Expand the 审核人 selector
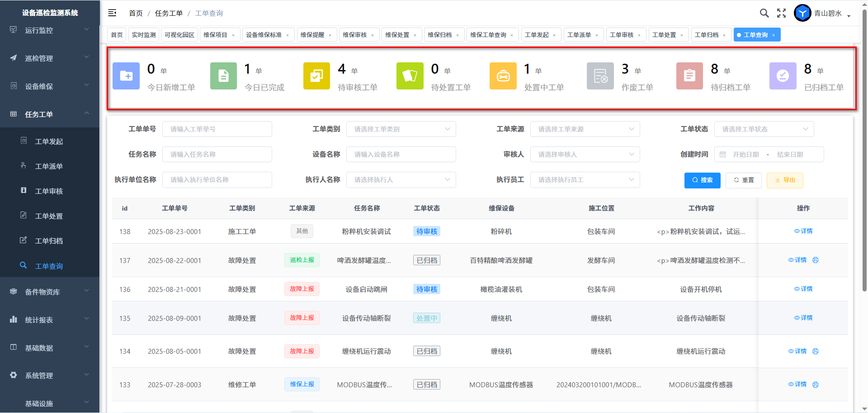Viewport: 868px width, 413px height. click(x=585, y=155)
